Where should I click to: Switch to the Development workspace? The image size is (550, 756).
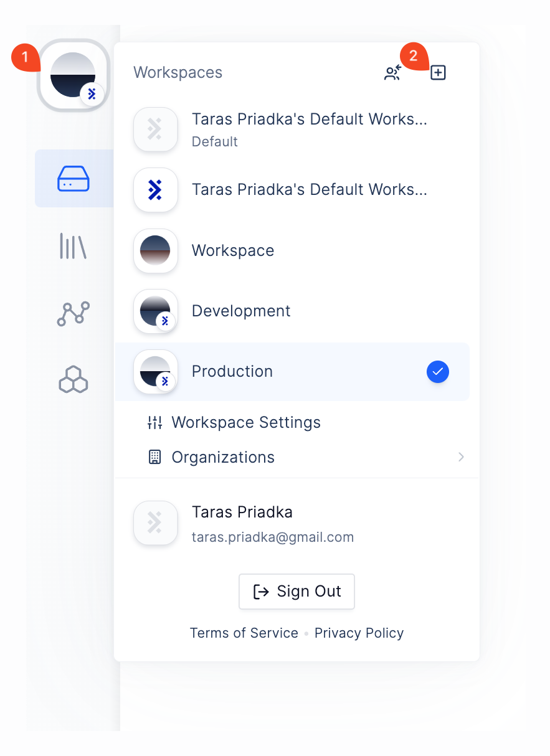[292, 311]
